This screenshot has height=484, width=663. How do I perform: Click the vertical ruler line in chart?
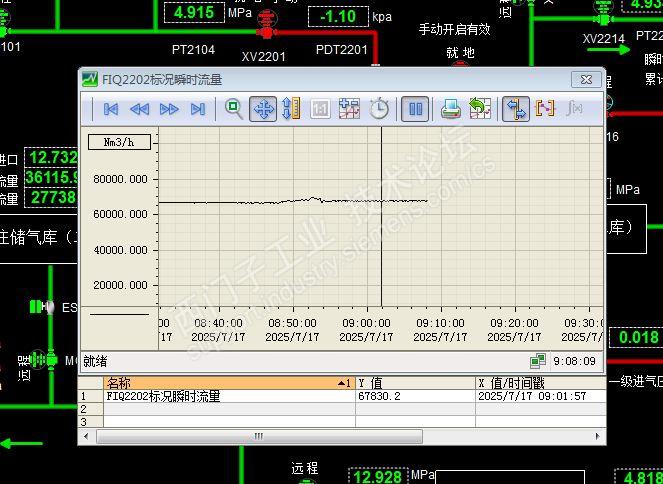381,216
